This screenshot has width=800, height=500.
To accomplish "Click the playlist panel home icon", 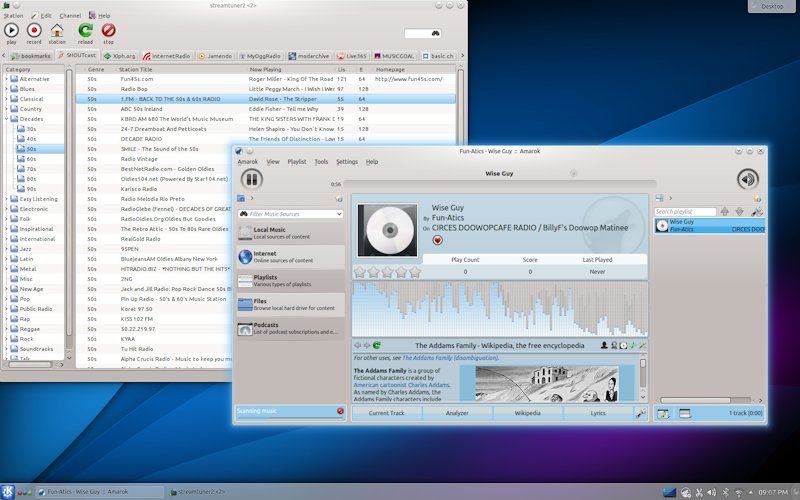I will (x=659, y=198).
